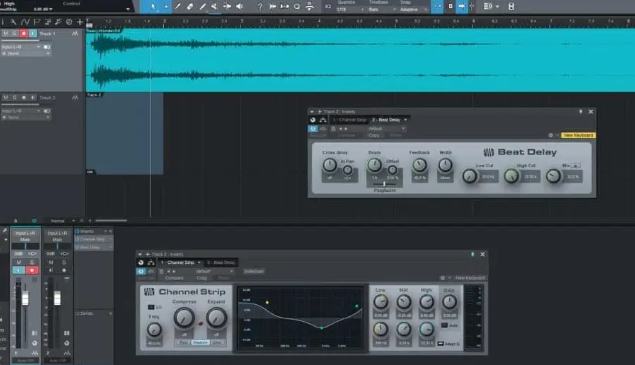This screenshot has height=365, width=635.
Task: Toggle the Auto gain checkbox
Action: pyautogui.click(x=444, y=325)
